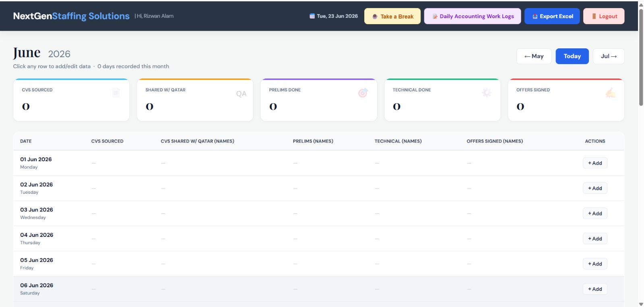
Task: Add data for 05 Jun 2026
Action: pyautogui.click(x=595, y=264)
